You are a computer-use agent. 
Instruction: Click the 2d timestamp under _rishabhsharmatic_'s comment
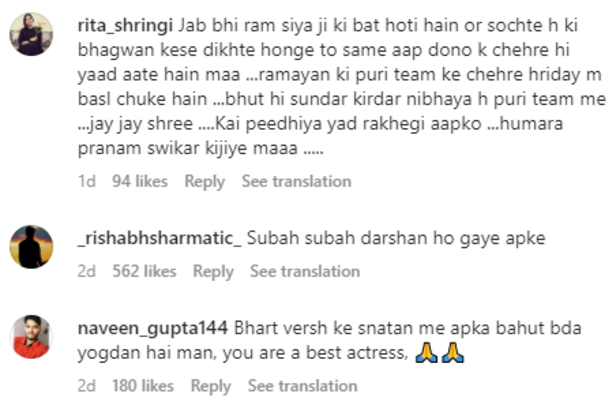tap(87, 271)
